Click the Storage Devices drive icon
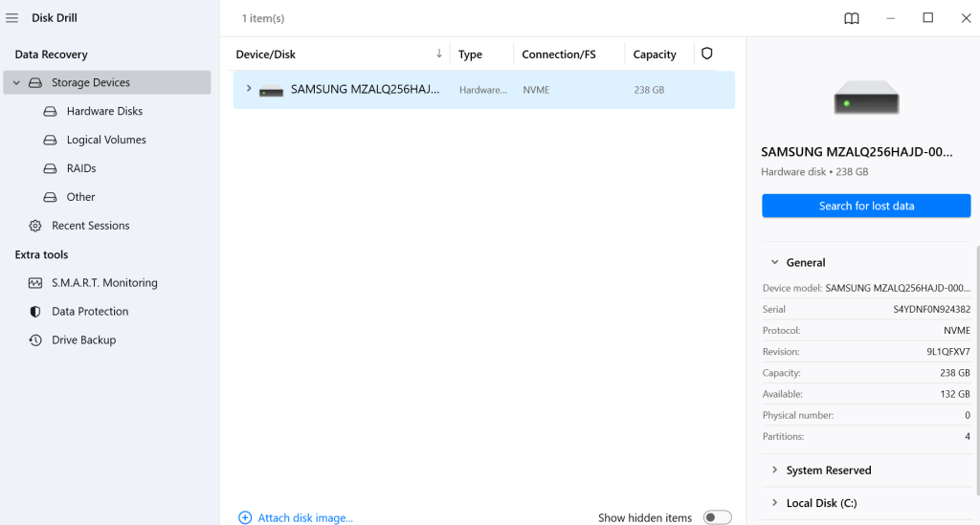Screen dimensions: 980x525 coord(35,82)
